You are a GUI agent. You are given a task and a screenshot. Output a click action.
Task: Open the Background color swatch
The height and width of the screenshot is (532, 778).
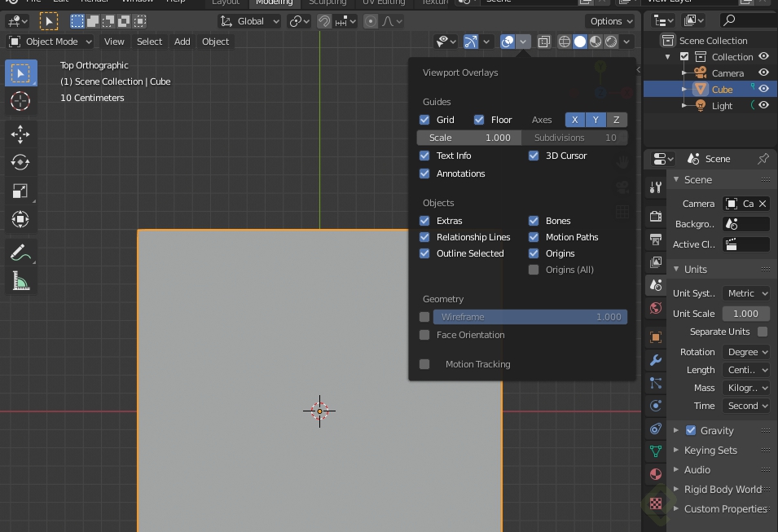745,223
